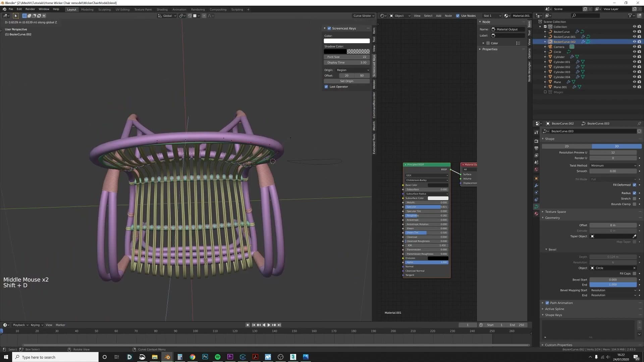The height and width of the screenshot is (362, 644).
Task: Open the Origin Region dropdown
Action: (x=352, y=70)
